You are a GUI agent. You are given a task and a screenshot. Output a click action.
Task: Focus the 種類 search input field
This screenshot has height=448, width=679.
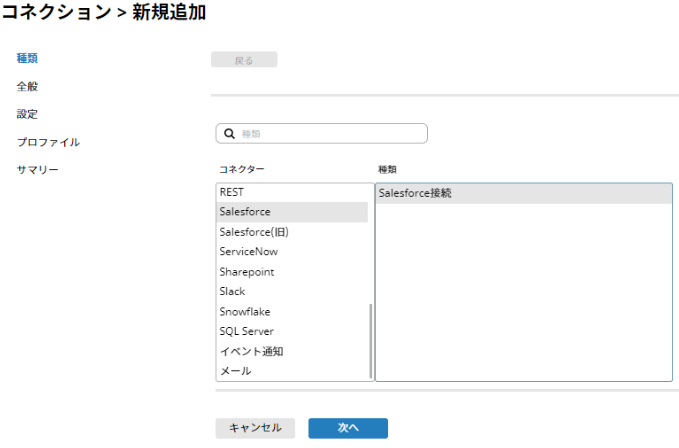pyautogui.click(x=321, y=134)
